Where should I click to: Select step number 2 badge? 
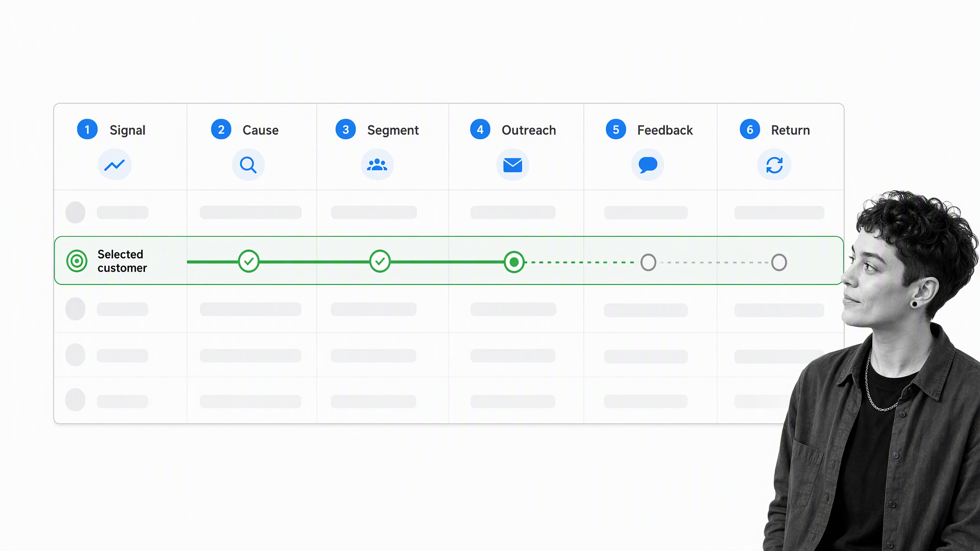(221, 129)
